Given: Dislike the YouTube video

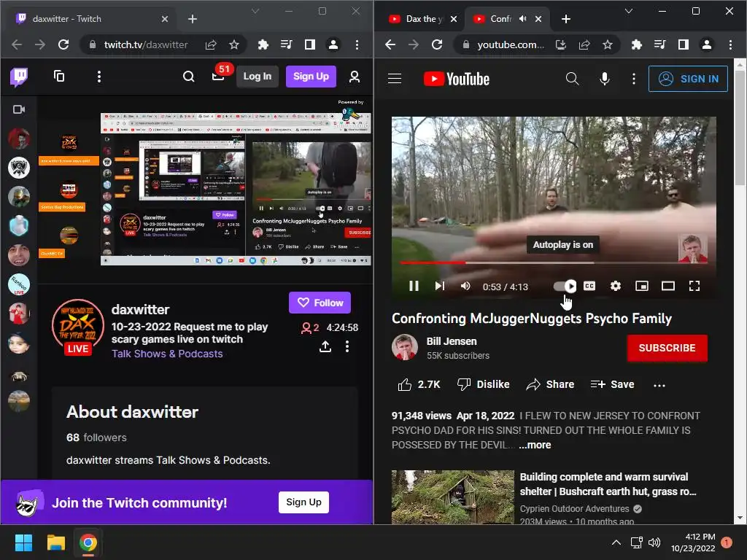Looking at the screenshot, I should click(483, 384).
